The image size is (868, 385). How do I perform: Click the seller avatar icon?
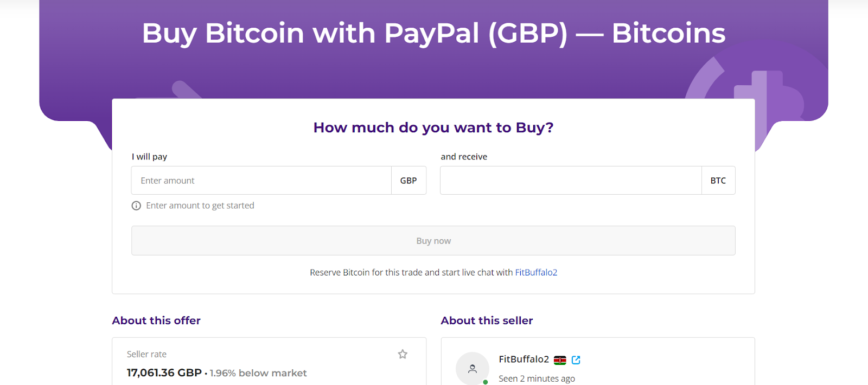pos(473,369)
